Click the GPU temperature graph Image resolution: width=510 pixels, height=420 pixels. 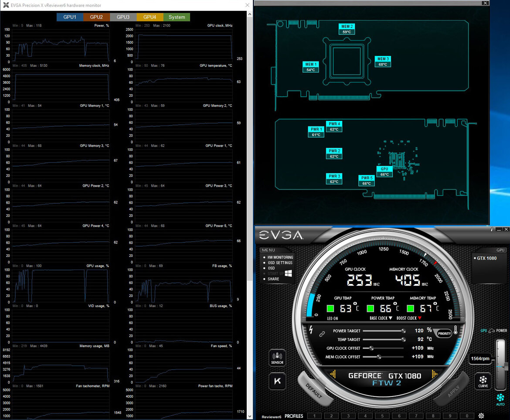[x=184, y=85]
